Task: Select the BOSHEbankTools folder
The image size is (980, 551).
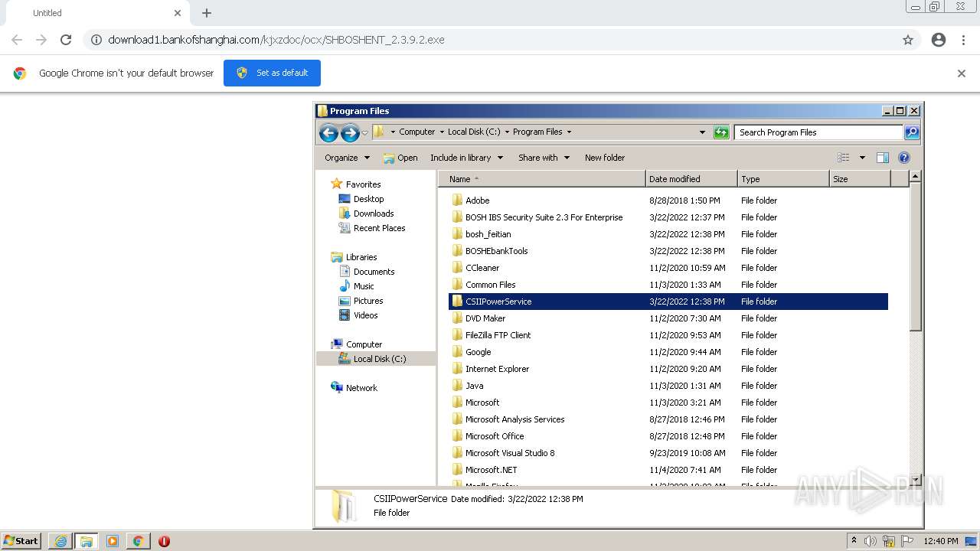Action: (x=668, y=251)
